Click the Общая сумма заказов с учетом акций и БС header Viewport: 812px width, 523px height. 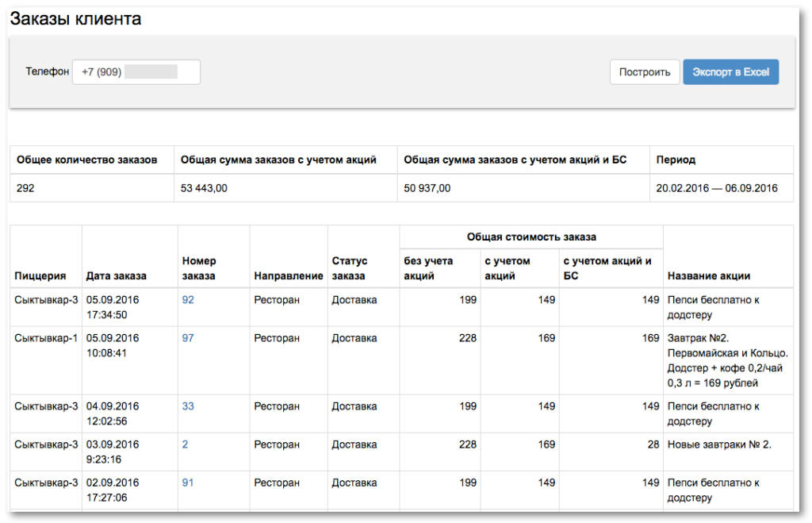coord(515,160)
